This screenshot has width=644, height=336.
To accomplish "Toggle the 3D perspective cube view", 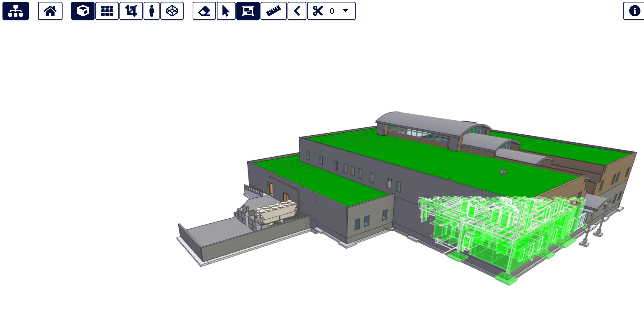I will pyautogui.click(x=83, y=11).
